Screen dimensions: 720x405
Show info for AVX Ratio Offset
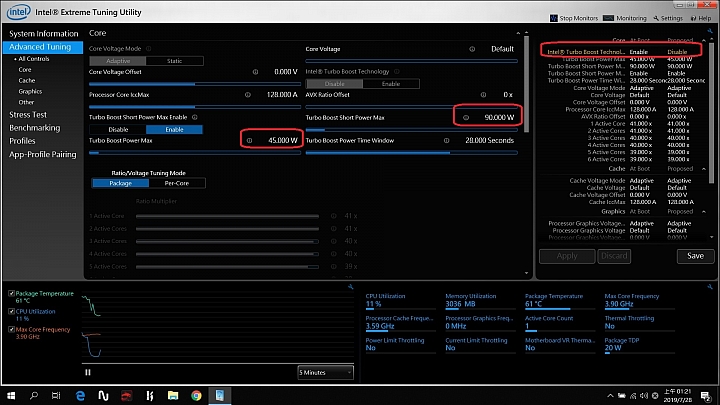pos(483,95)
